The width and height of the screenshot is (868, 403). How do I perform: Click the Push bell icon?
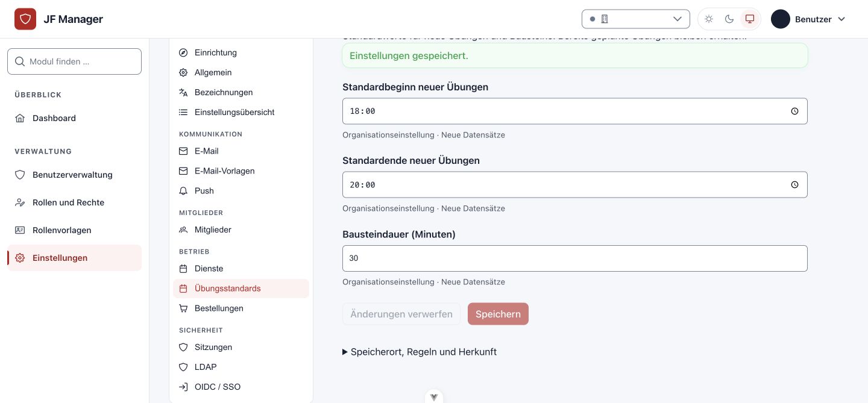pyautogui.click(x=183, y=191)
